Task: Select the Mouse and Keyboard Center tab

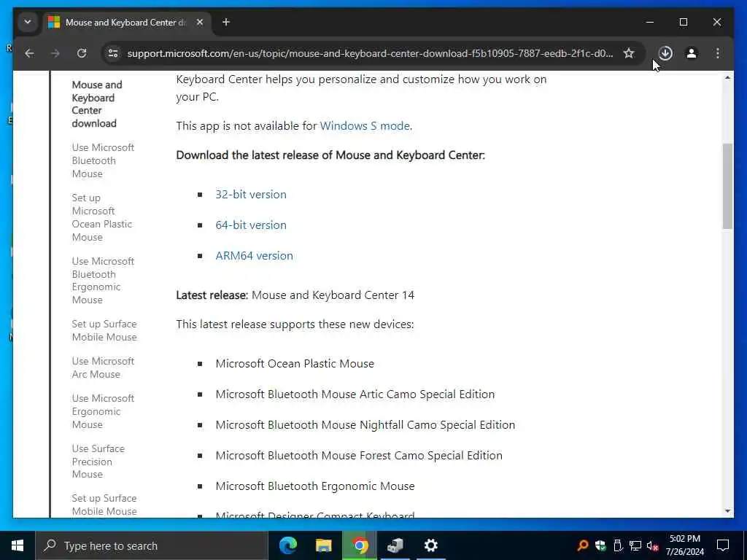Action: (x=125, y=23)
